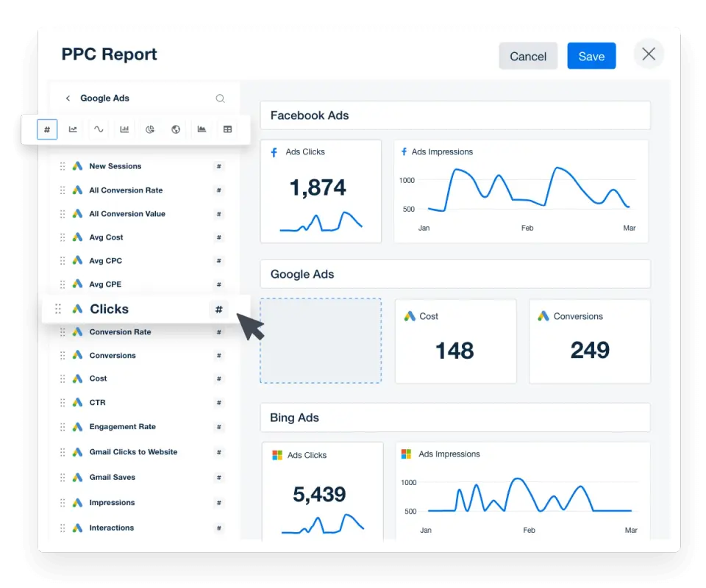
Task: Click the Google Ads section header in the report
Action: (x=455, y=274)
